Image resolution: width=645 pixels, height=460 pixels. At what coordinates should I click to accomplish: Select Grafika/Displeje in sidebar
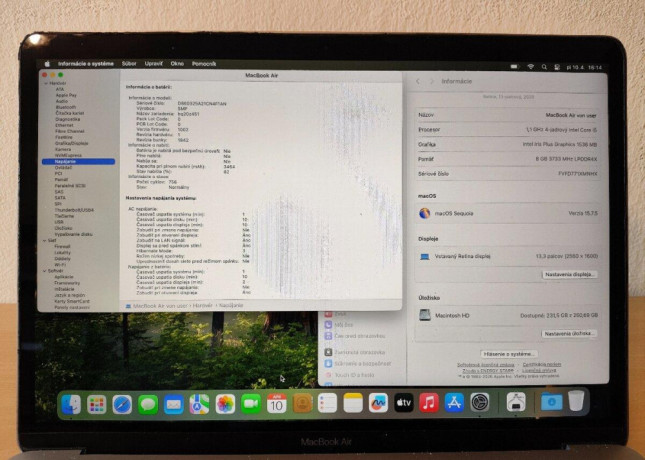[x=72, y=144]
